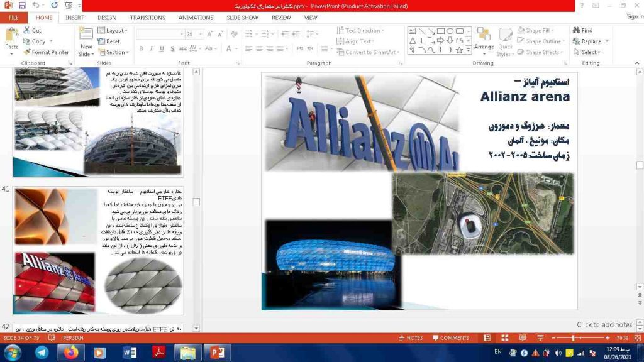The width and height of the screenshot is (644, 362).
Task: Open Change Case dropdown
Action: tap(210, 48)
